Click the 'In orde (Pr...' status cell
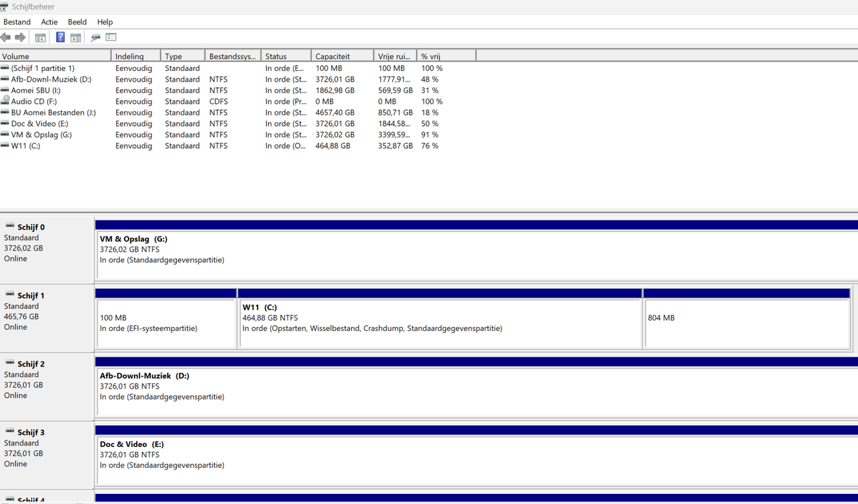The width and height of the screenshot is (858, 504). coord(287,101)
